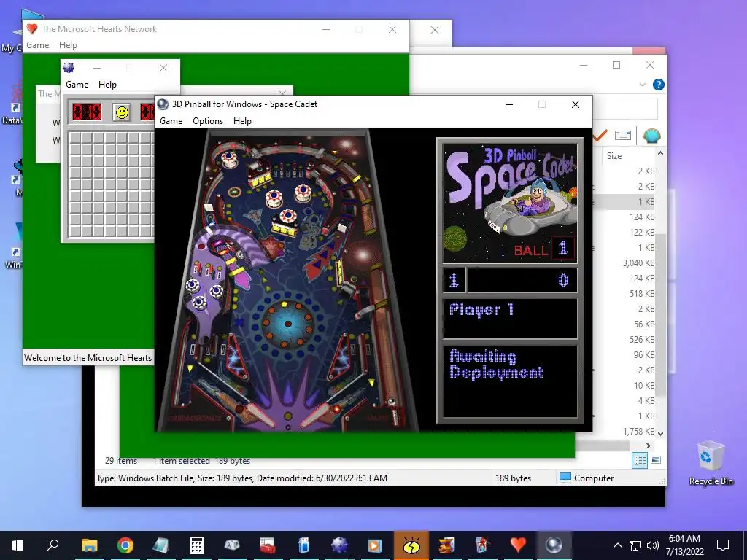This screenshot has width=747, height=560.
Task: Switch Explorer to details view icon
Action: 640,460
